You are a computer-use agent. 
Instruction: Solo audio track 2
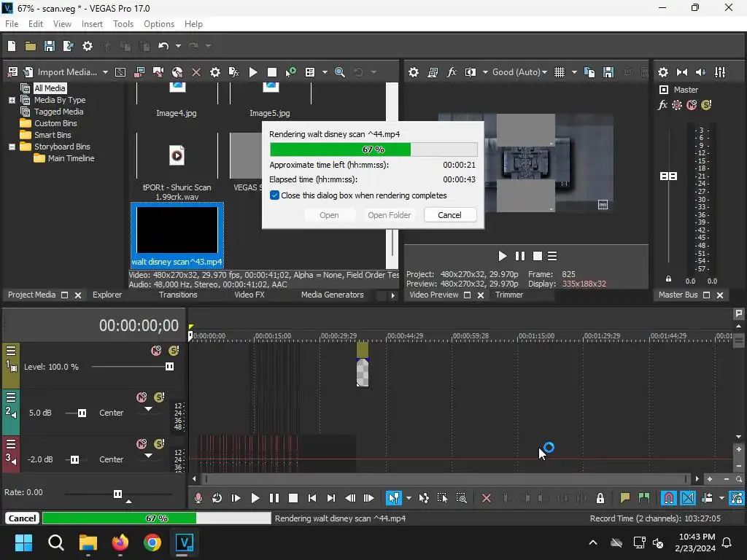(159, 397)
